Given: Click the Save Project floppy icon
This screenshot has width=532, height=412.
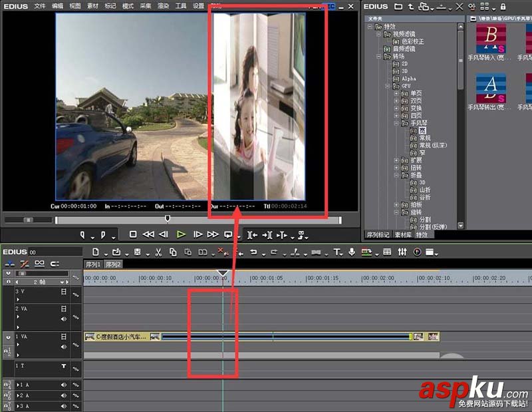Looking at the screenshot, I should point(138,252).
